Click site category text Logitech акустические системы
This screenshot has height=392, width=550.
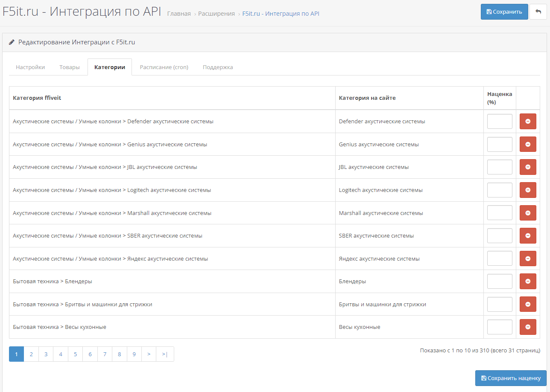tap(381, 190)
